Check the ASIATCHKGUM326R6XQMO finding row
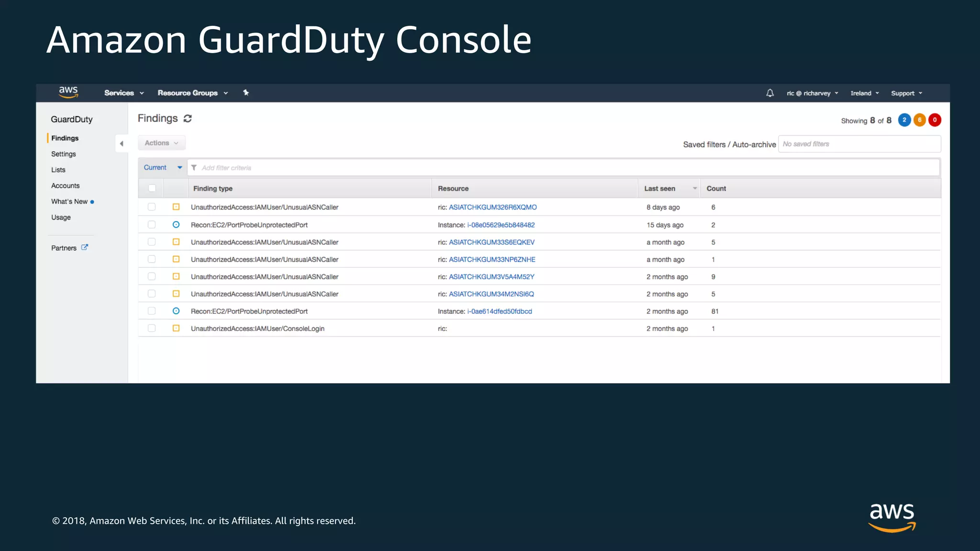 coord(152,207)
